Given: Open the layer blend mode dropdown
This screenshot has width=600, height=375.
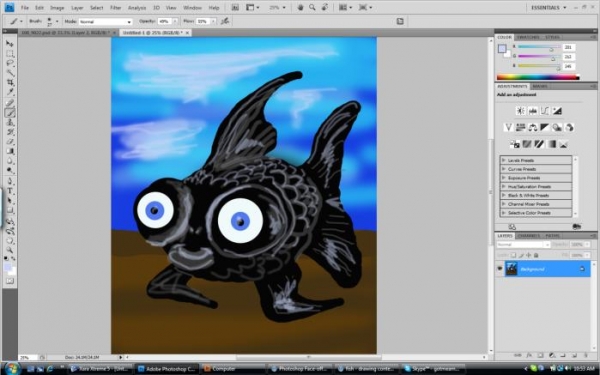Looking at the screenshot, I should coord(523,245).
